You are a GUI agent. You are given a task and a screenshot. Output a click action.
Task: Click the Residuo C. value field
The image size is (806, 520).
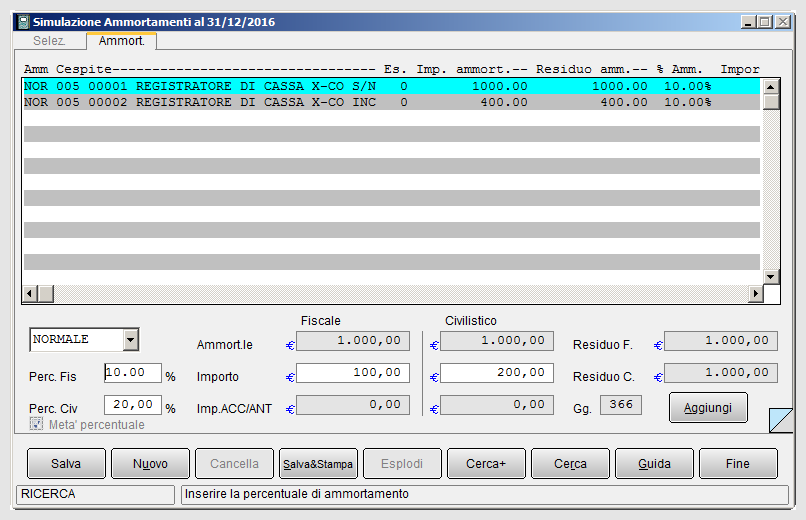(721, 373)
